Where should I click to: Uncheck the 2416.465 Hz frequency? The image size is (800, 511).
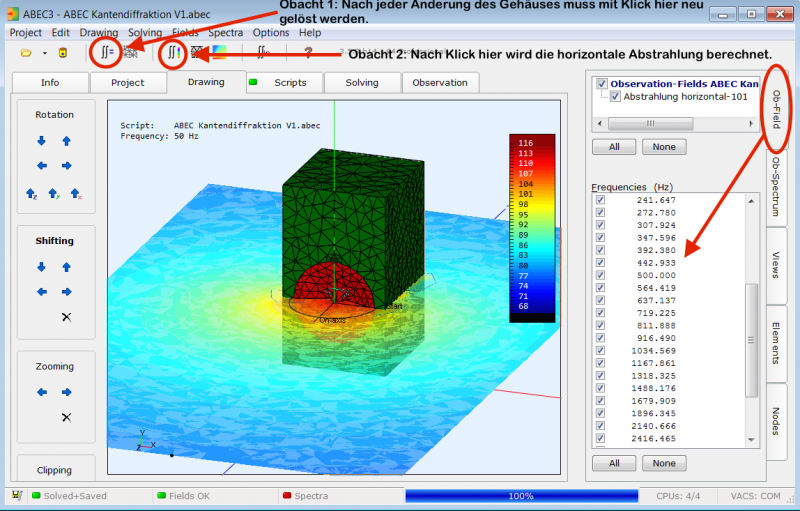pyautogui.click(x=601, y=438)
